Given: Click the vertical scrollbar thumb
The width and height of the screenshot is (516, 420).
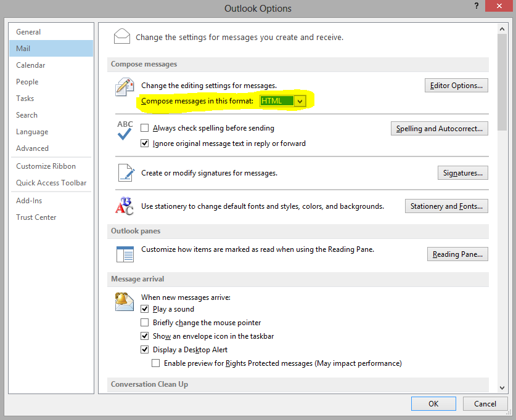Looking at the screenshot, I should click(502, 82).
